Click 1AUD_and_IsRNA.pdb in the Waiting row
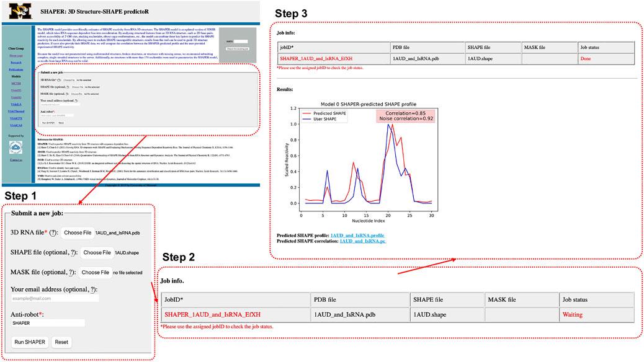Viewport: 644px width, 362px height. pyautogui.click(x=344, y=315)
